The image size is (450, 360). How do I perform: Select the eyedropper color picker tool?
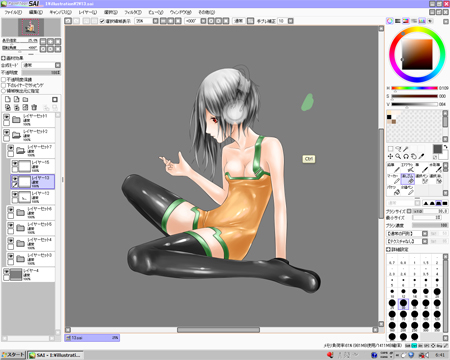[x=421, y=156]
